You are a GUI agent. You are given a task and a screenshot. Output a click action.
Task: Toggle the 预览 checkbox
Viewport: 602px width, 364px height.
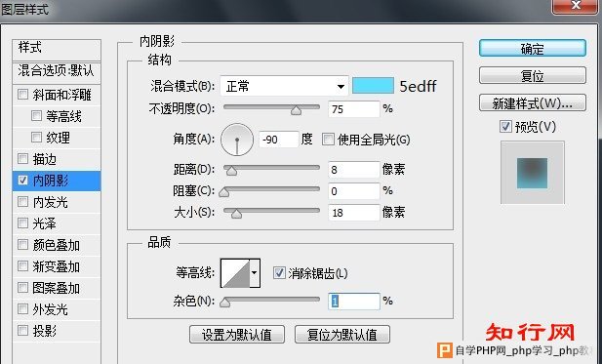[505, 126]
